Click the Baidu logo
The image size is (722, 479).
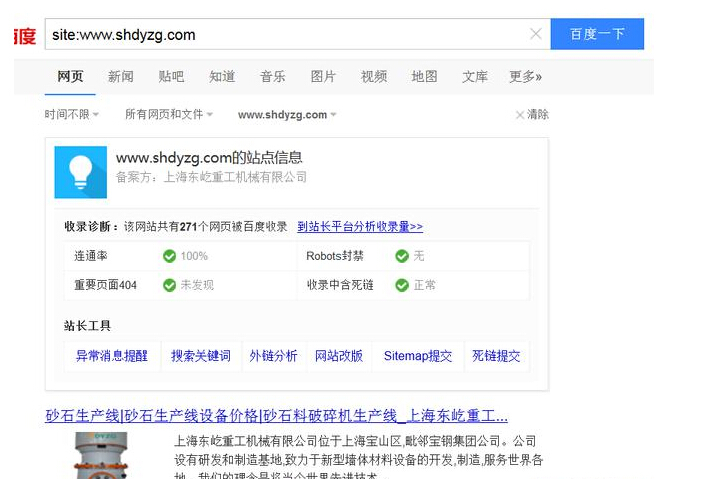(24, 36)
